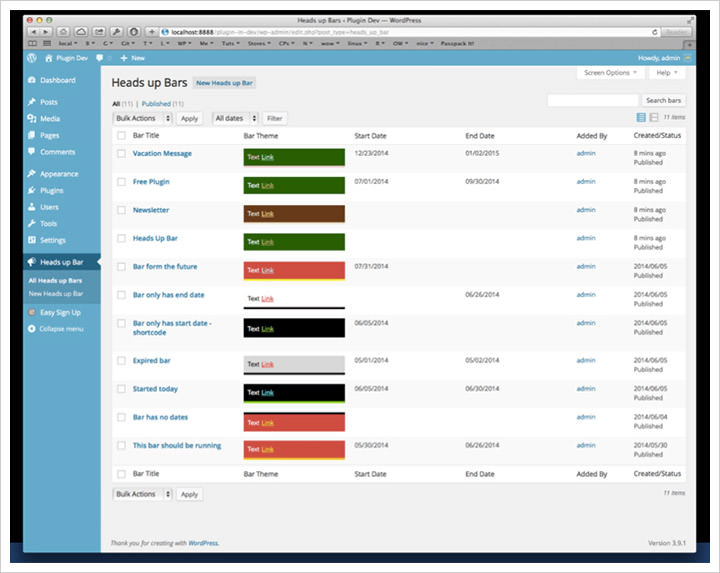Open the local bookmarks folder
Image resolution: width=720 pixels, height=573 pixels.
coord(68,43)
